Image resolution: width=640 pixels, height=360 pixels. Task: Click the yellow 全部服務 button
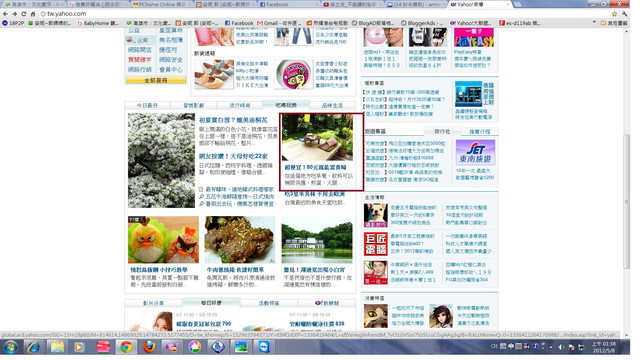[x=156, y=80]
